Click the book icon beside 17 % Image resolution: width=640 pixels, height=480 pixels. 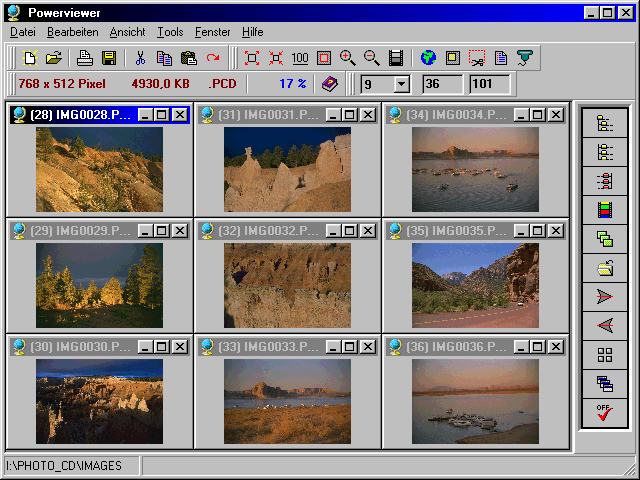pyautogui.click(x=329, y=84)
